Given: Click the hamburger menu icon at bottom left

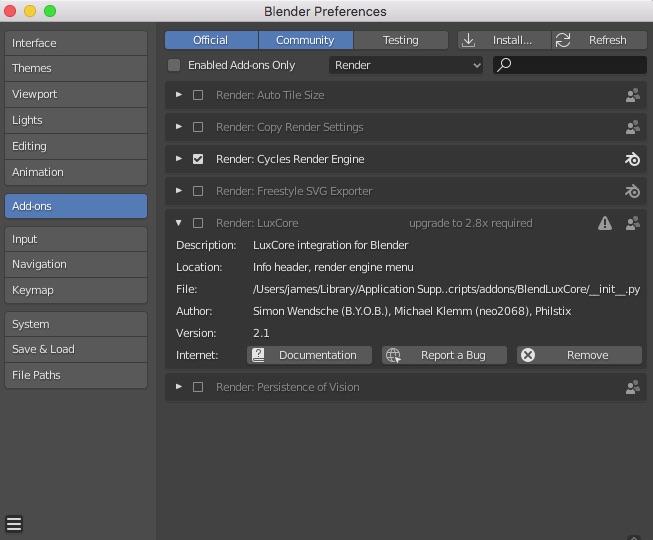Looking at the screenshot, I should pyautogui.click(x=14, y=523).
